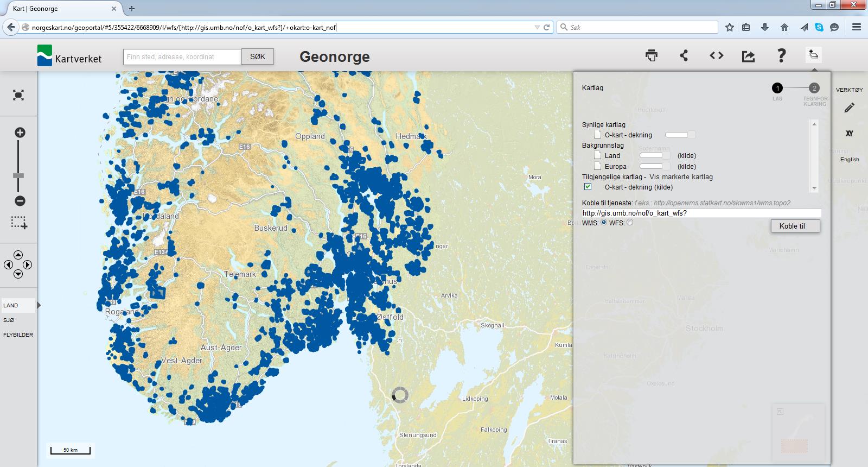This screenshot has width=868, height=467.
Task: Open address bar history dropdown arrow
Action: click(x=537, y=27)
